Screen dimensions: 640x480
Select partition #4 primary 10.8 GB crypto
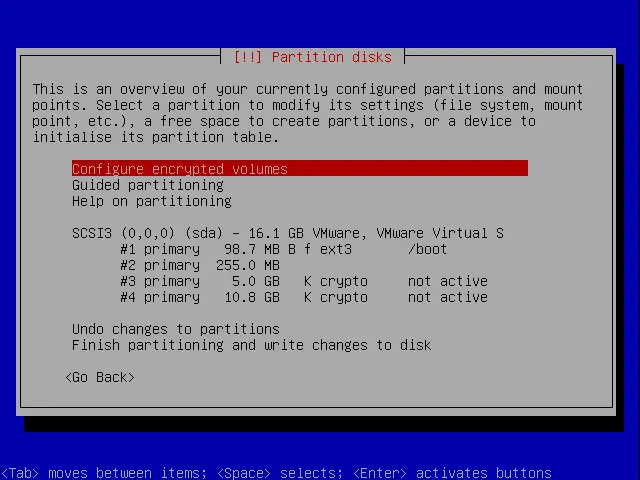(x=304, y=297)
